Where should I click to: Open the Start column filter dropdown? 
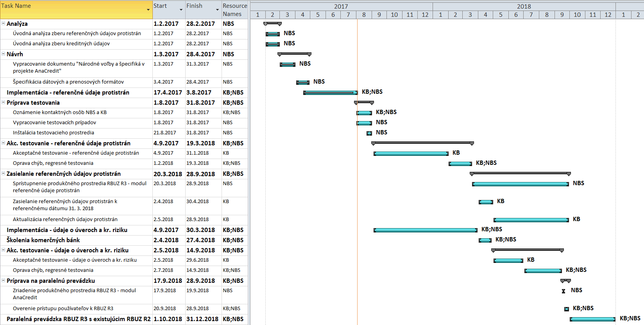click(x=181, y=10)
